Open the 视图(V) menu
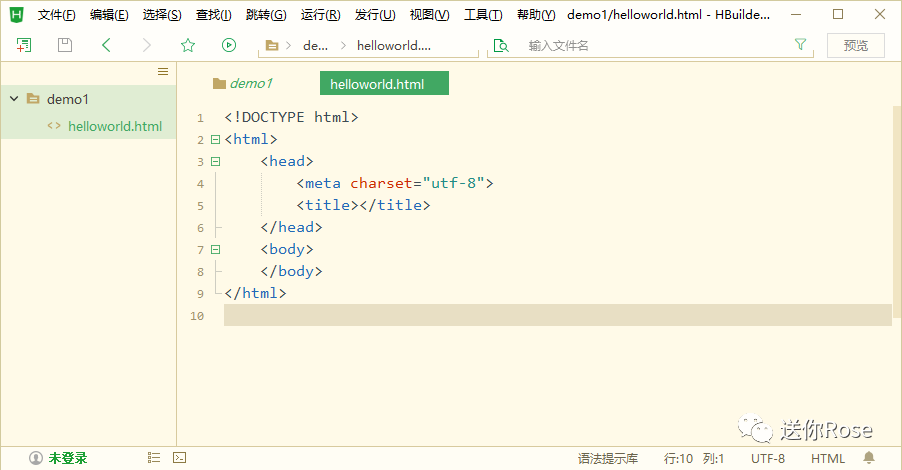 [x=429, y=15]
